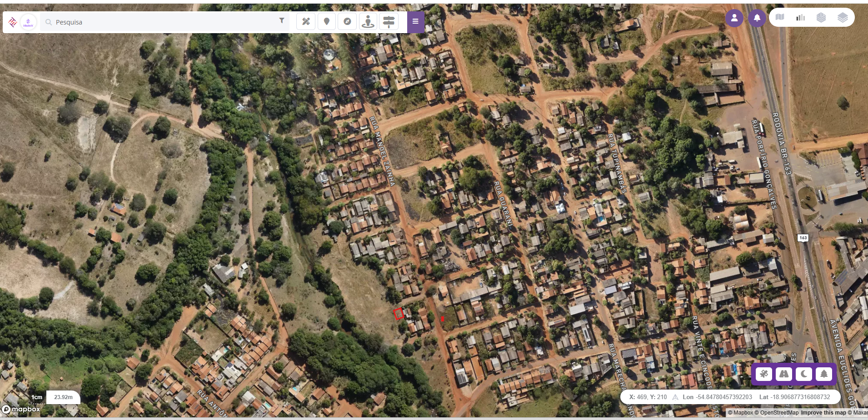This screenshot has width=868, height=420.
Task: Open the search filter funnel
Action: (x=282, y=20)
